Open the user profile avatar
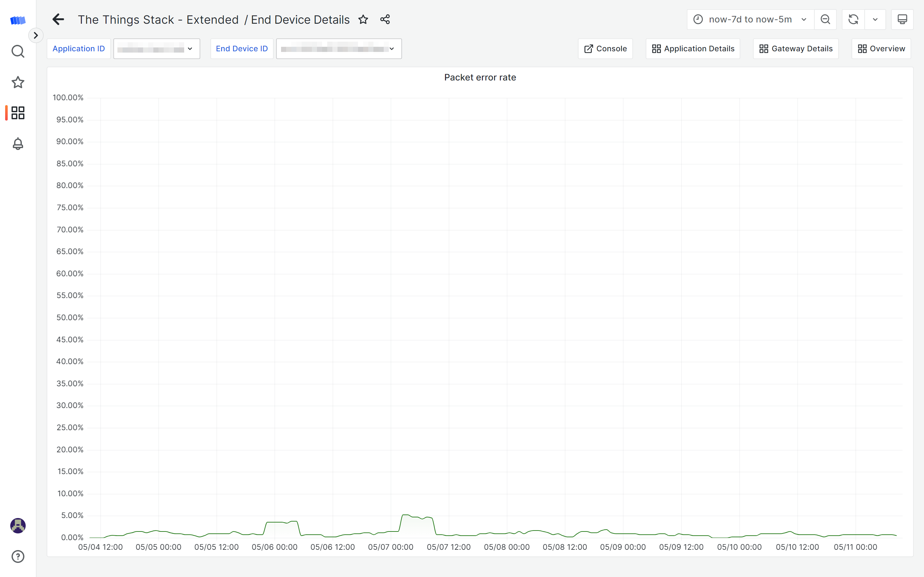Viewport: 924px width, 577px height. [18, 525]
